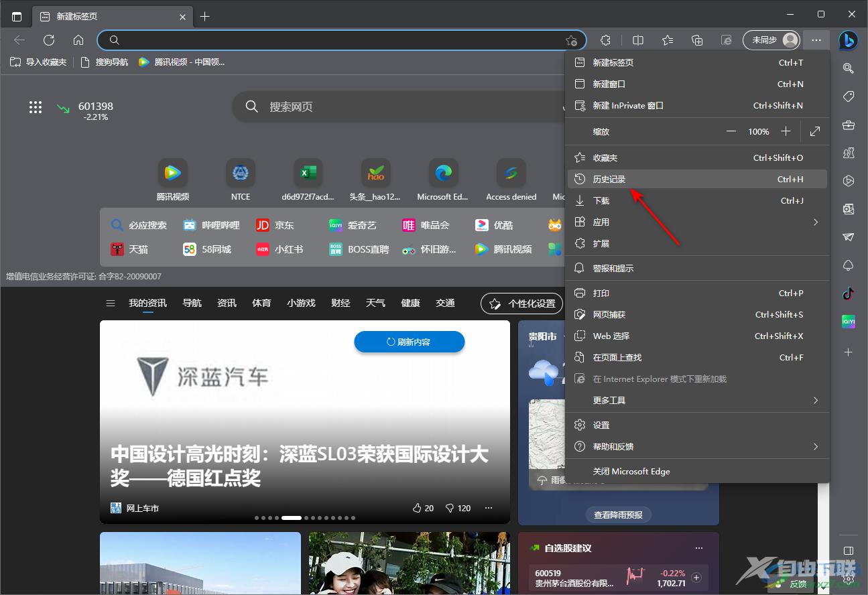Switch to 导航 feed tab
The image size is (868, 595).
(x=192, y=303)
